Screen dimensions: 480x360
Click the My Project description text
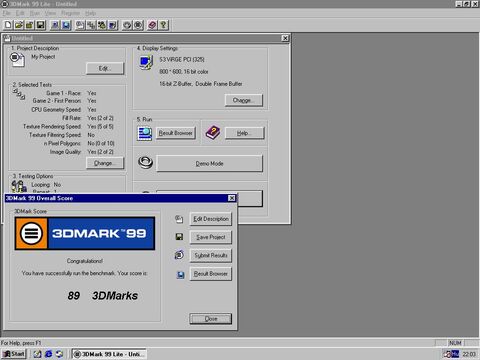43,57
